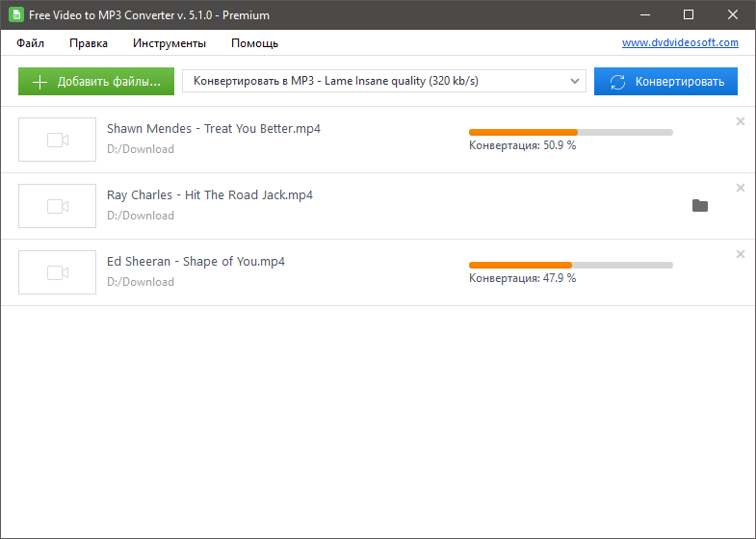Expand the MP3 quality preset dropdown
Screen dimensions: 756x539
click(384, 81)
